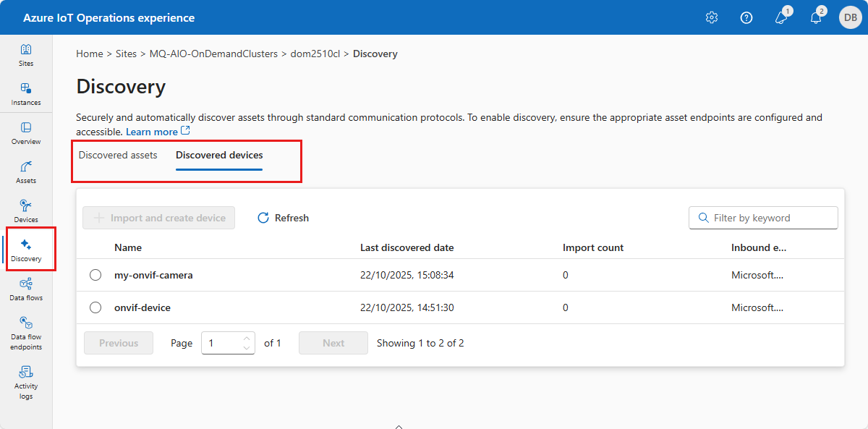Open Data flows in the sidebar
Viewport: 868px width, 429px height.
pyautogui.click(x=26, y=289)
